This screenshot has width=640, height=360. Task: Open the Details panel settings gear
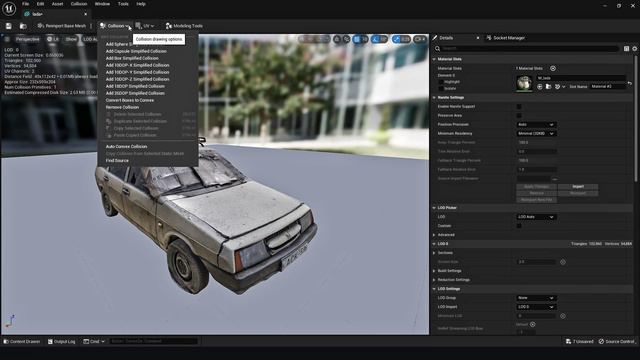click(x=635, y=49)
